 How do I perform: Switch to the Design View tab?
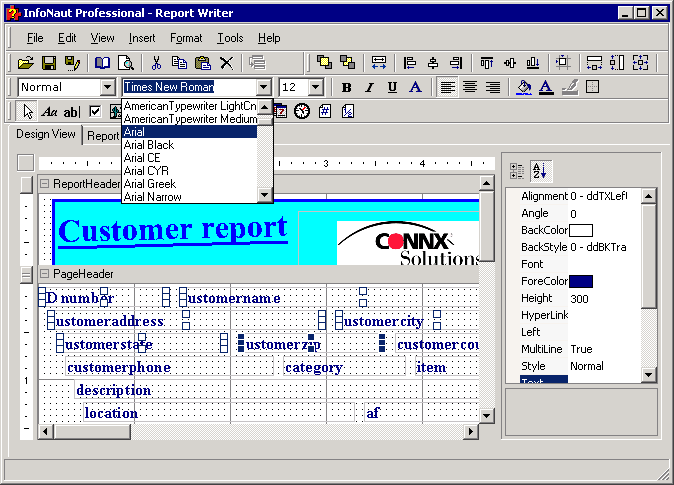[x=46, y=134]
